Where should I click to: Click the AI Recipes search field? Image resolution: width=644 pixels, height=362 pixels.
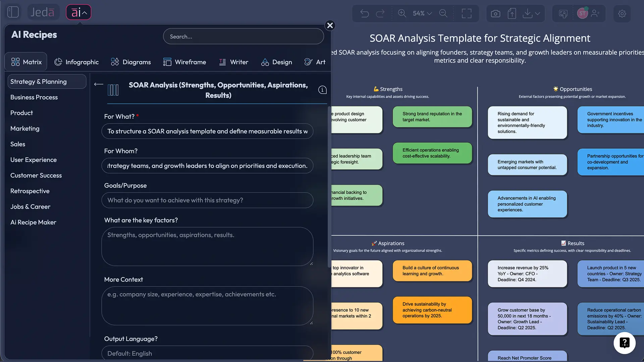[243, 36]
